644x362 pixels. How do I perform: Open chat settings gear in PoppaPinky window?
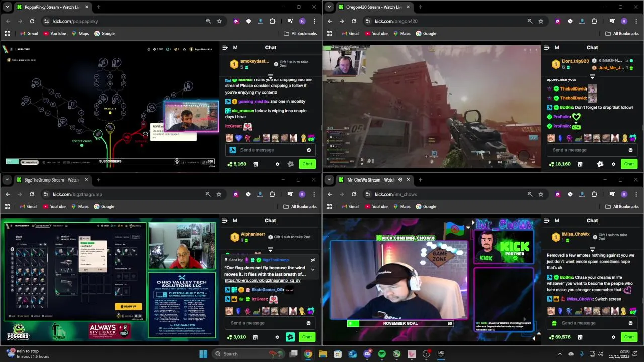[x=277, y=164]
